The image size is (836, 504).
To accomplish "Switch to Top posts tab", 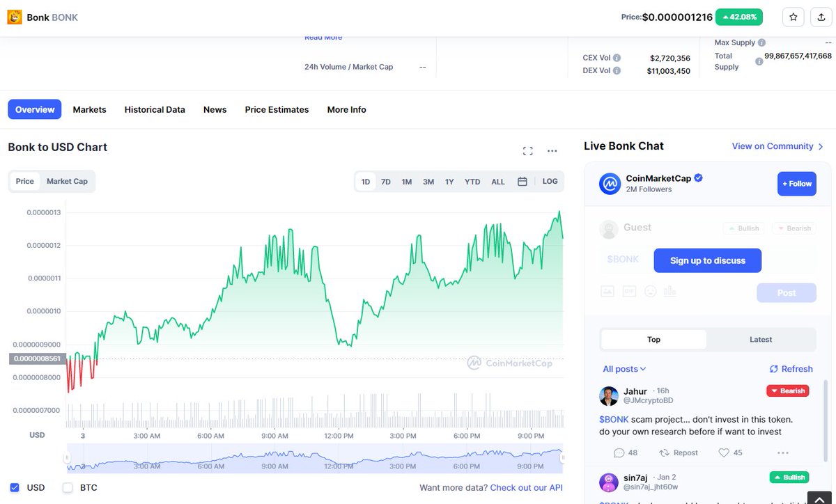I will point(653,340).
